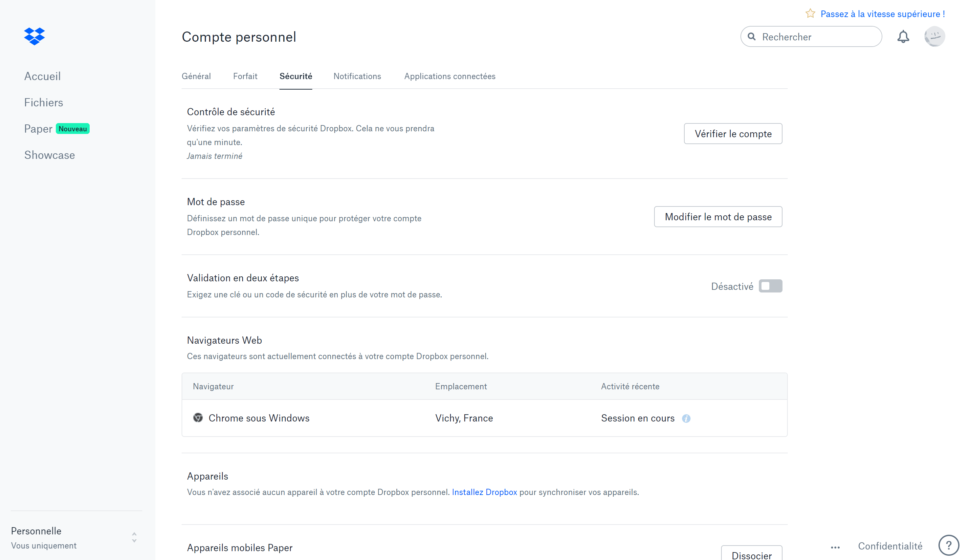
Task: Click the Rechercher input field
Action: [x=811, y=36]
